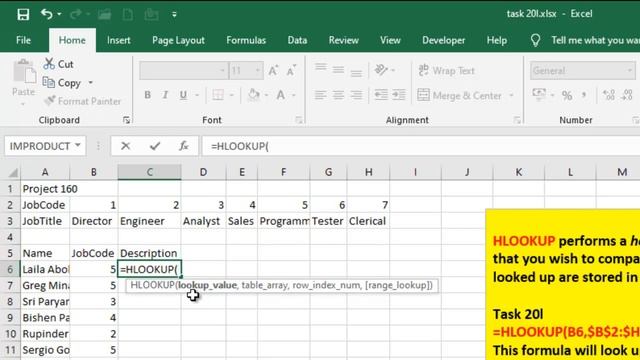The height and width of the screenshot is (360, 640).
Task: Toggle Wrap Text
Action: [447, 71]
